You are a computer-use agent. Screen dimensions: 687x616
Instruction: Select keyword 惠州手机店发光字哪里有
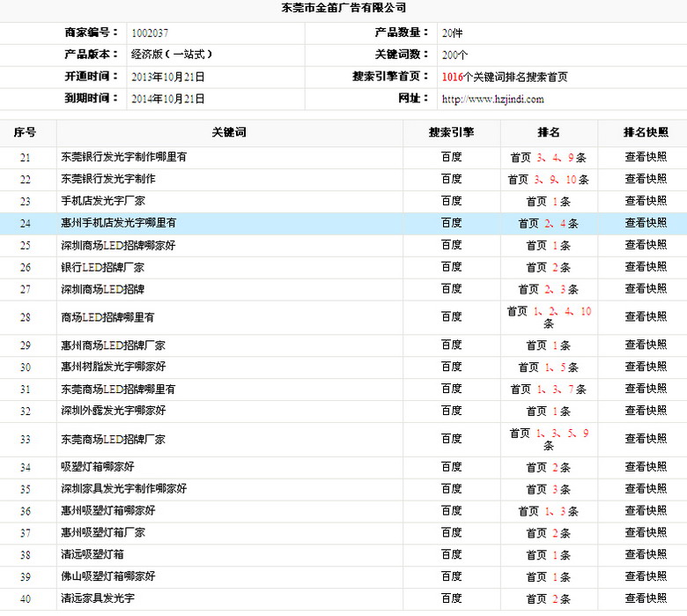[118, 223]
